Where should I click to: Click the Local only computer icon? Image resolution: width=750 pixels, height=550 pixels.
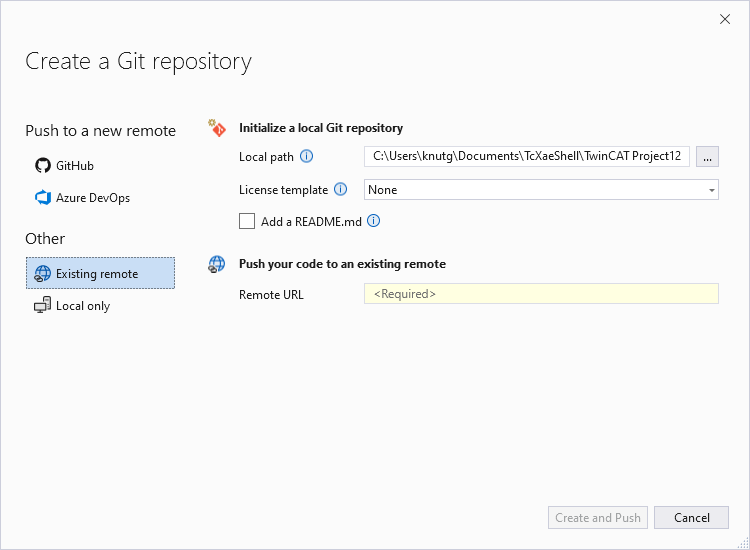coord(43,305)
